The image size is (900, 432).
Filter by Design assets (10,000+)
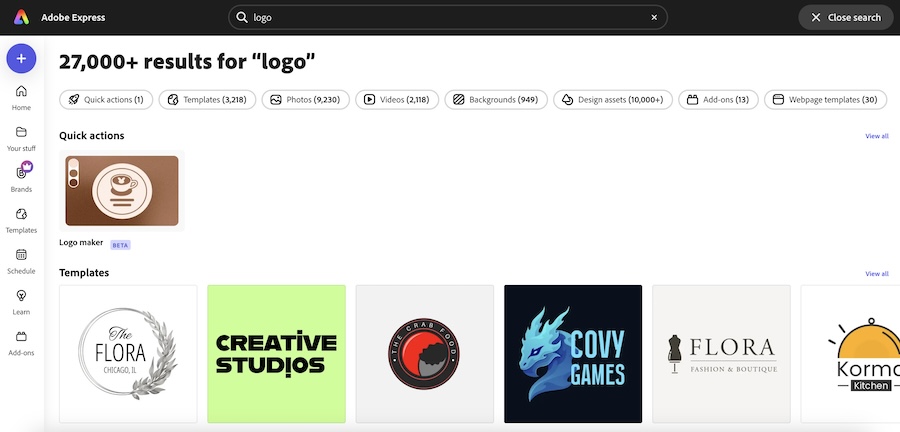612,99
